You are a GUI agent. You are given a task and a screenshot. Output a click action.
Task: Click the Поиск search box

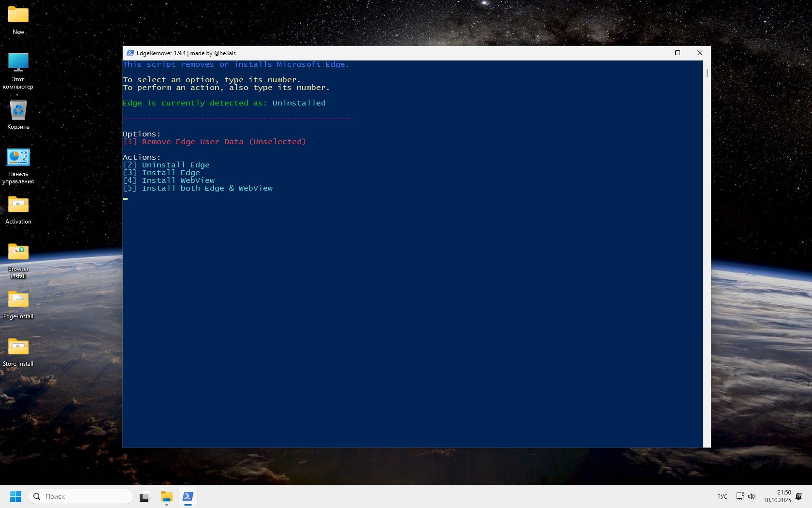(81, 496)
